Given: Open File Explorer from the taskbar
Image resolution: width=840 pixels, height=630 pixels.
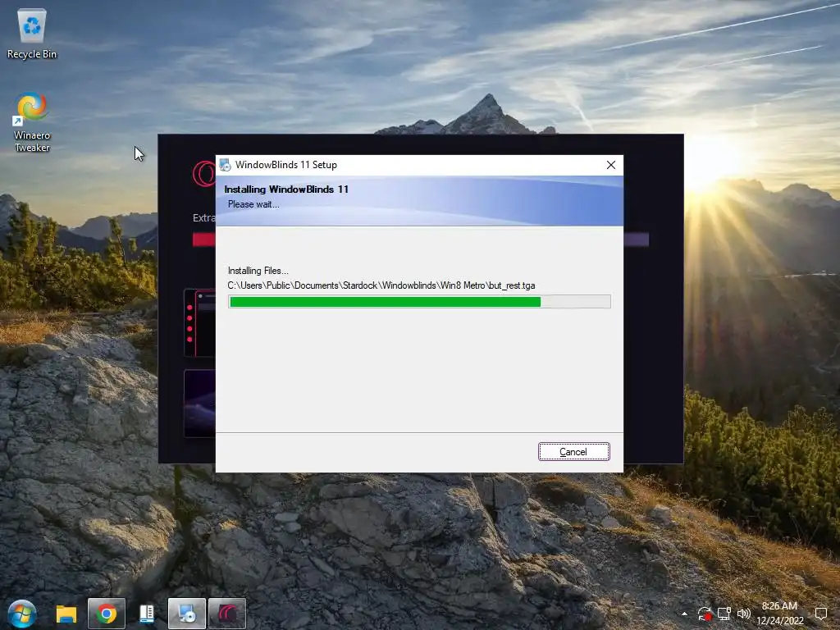Looking at the screenshot, I should coord(66,614).
